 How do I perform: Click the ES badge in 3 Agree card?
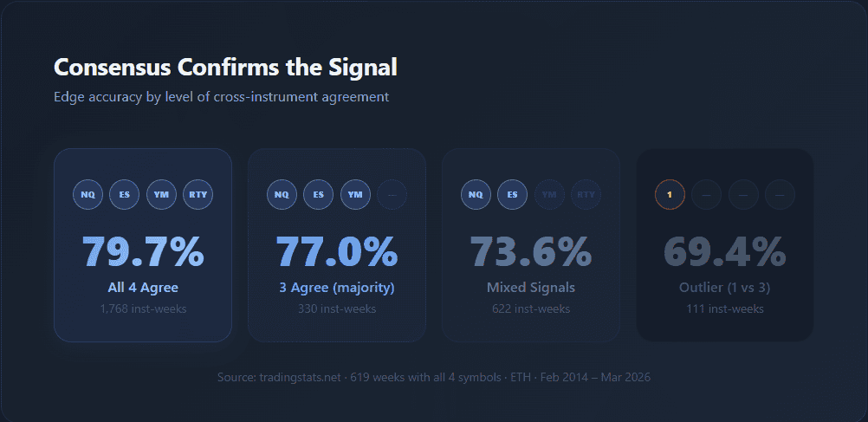pos(319,194)
